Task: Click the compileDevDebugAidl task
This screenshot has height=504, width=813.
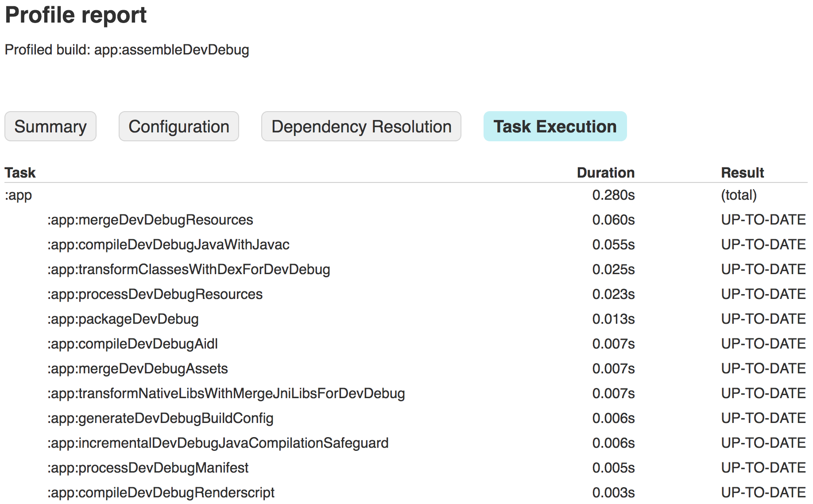Action: (132, 344)
